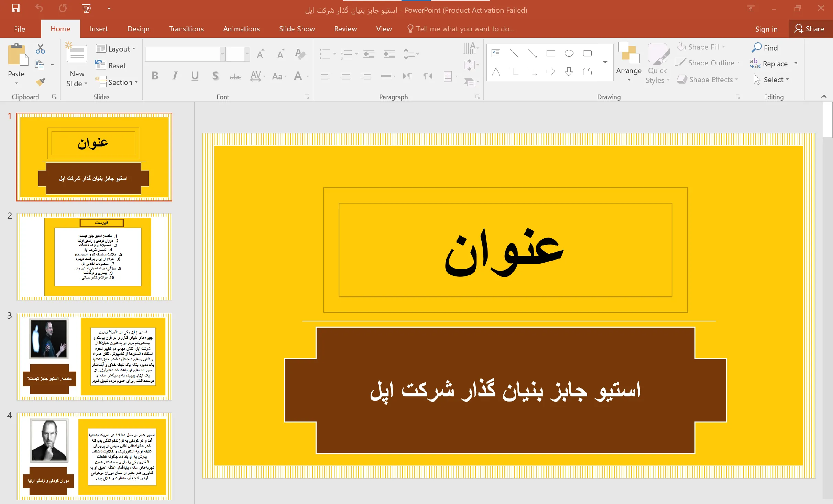Switch to the Design tab
The image size is (833, 504).
click(x=138, y=29)
